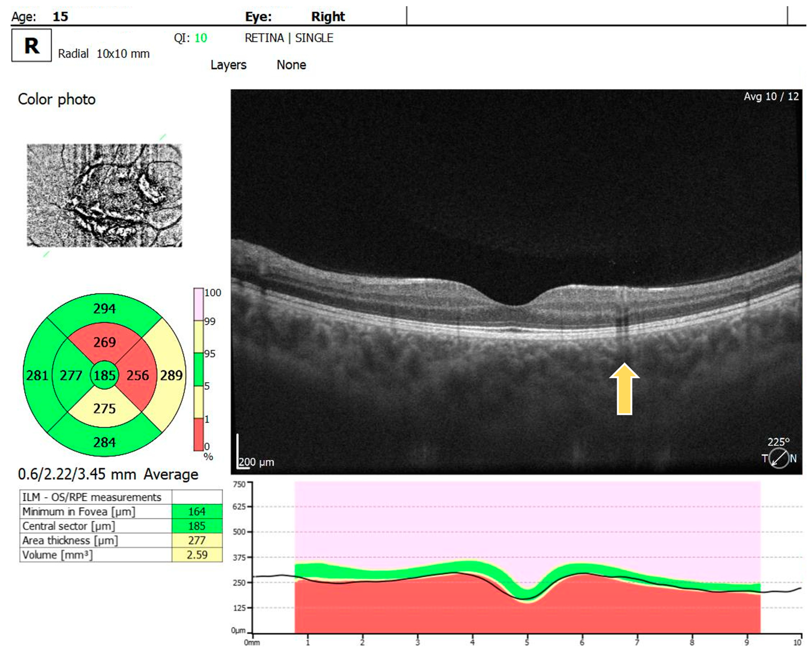Toggle the None overlay setting
This screenshot has width=812, height=658.
(291, 65)
